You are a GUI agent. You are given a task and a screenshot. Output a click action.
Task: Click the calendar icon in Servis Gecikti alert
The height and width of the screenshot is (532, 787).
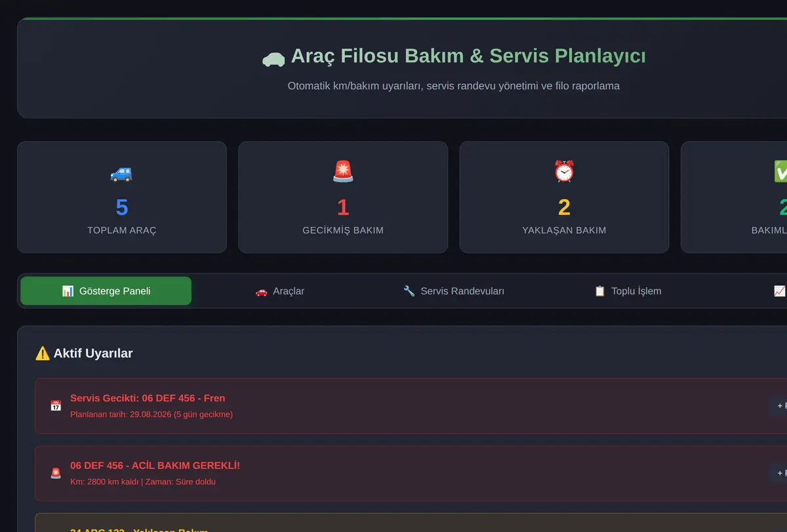[x=56, y=406]
